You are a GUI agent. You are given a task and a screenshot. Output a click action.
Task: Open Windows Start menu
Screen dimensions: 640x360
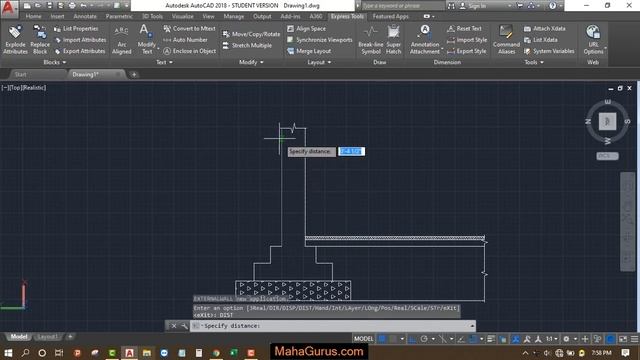8,353
